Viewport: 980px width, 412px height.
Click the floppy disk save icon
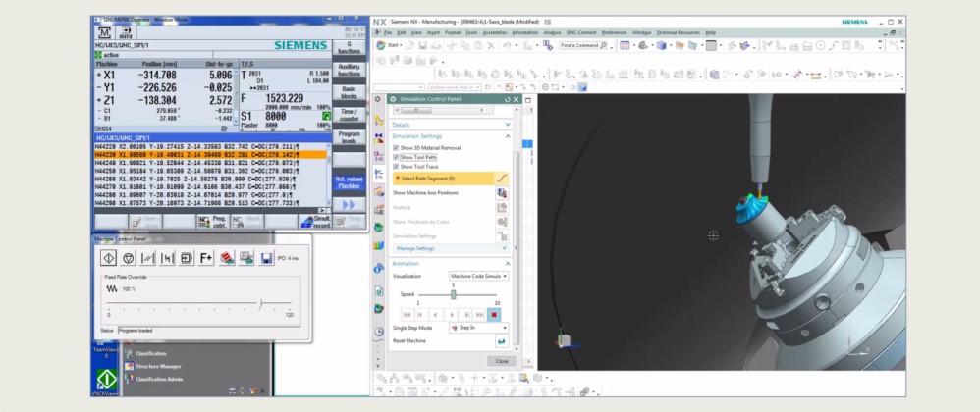pos(265,257)
